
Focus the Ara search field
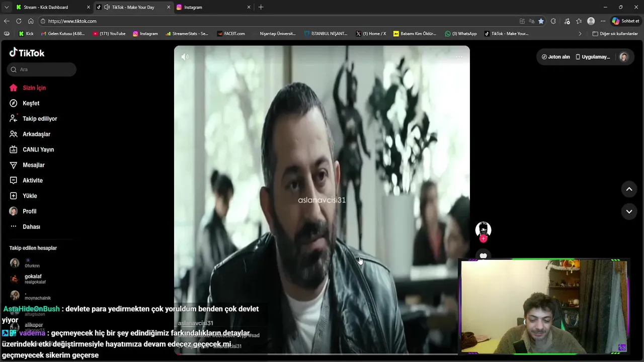[42, 69]
